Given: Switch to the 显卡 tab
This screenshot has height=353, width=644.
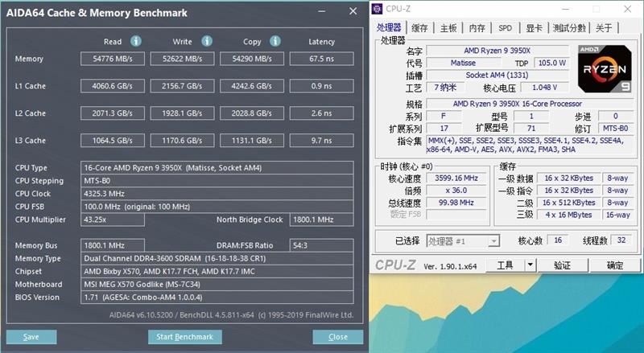Looking at the screenshot, I should coord(534,28).
